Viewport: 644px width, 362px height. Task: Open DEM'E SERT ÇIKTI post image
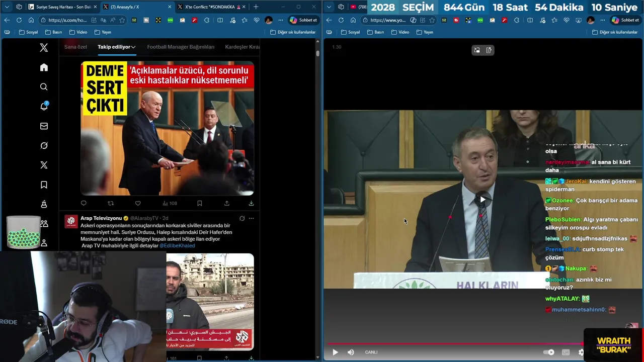pos(167,128)
